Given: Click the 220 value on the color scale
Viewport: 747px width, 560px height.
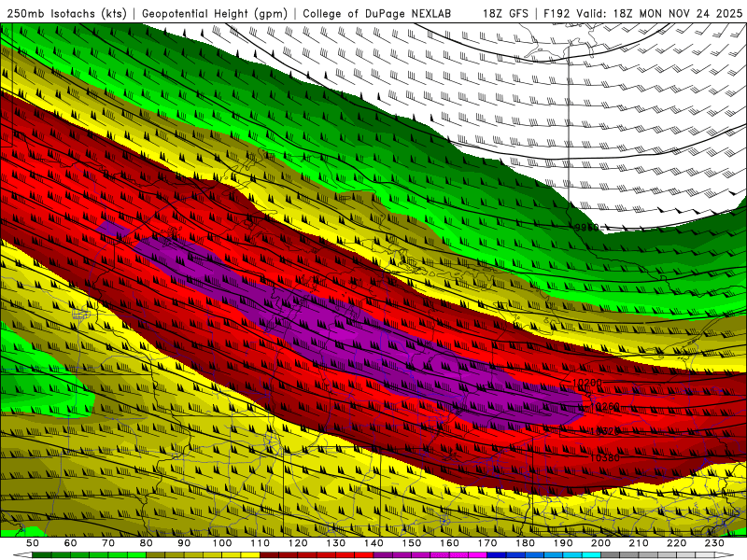Looking at the screenshot, I should 676,543.
